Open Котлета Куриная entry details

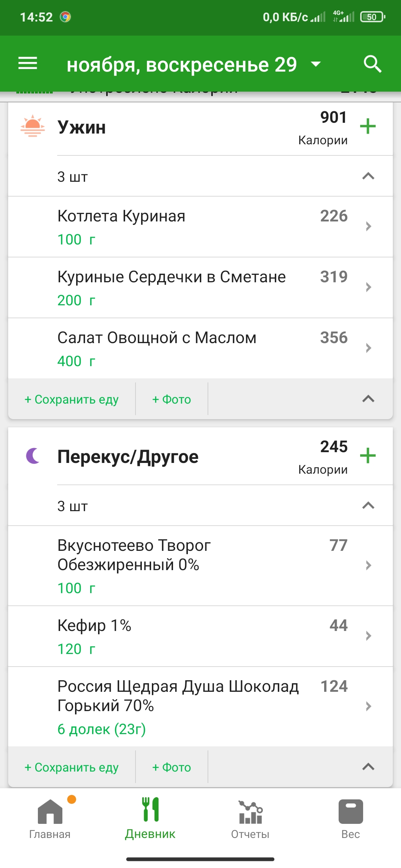(200, 227)
